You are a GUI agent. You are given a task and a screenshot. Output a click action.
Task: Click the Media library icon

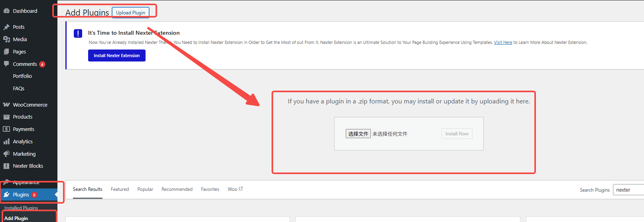click(6, 40)
